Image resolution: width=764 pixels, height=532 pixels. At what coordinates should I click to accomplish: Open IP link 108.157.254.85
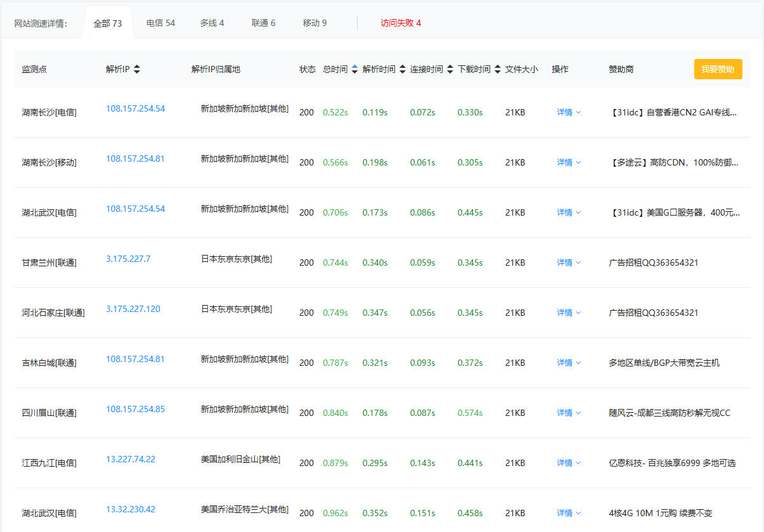[135, 409]
